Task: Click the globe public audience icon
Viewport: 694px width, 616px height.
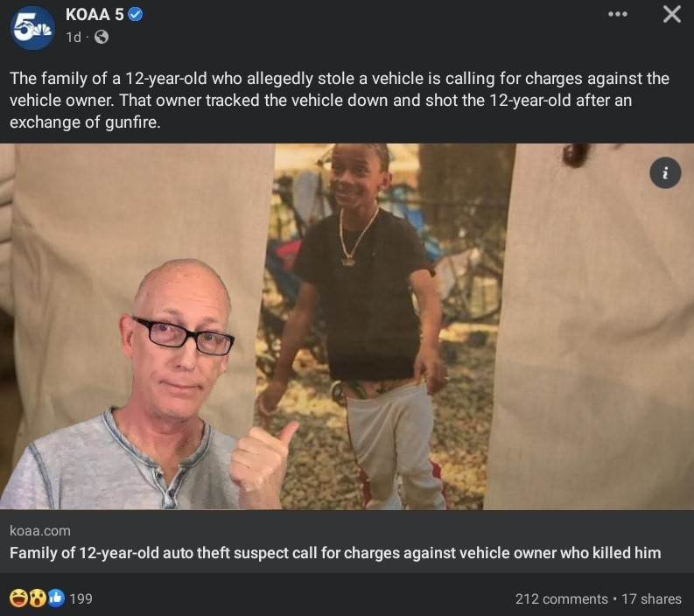Action: click(102, 37)
